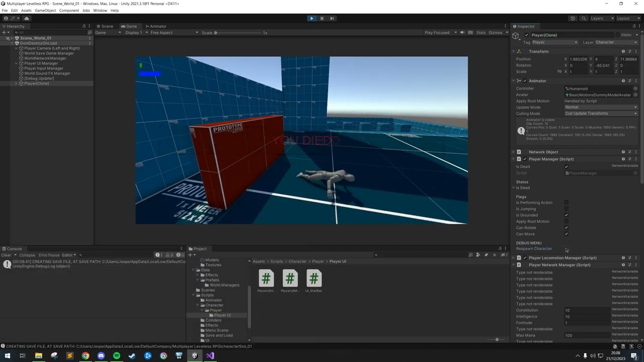Screen dimensions: 644x362
Task: Open the Layout dropdown in the toolbar
Action: click(x=627, y=18)
